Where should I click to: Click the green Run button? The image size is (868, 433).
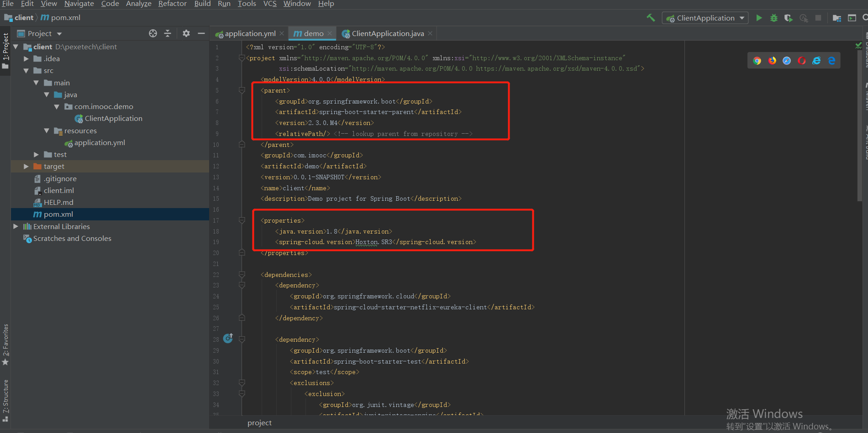tap(759, 18)
